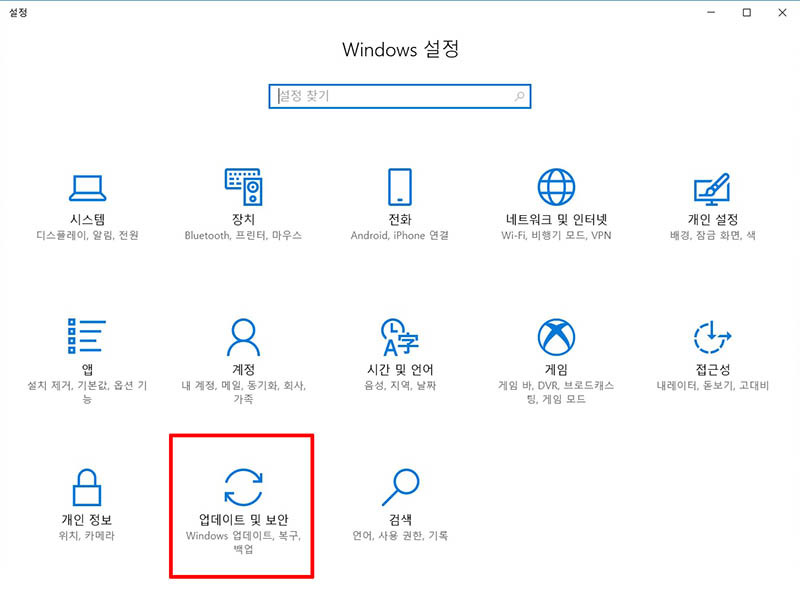The height and width of the screenshot is (590, 800).
Task: Click the 업데이트 및 보안 title text
Action: click(x=243, y=520)
